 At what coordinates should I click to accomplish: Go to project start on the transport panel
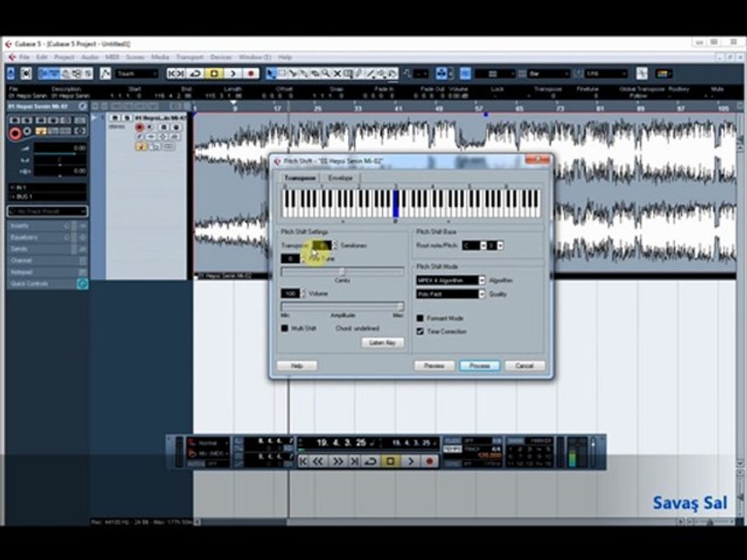pyautogui.click(x=303, y=461)
